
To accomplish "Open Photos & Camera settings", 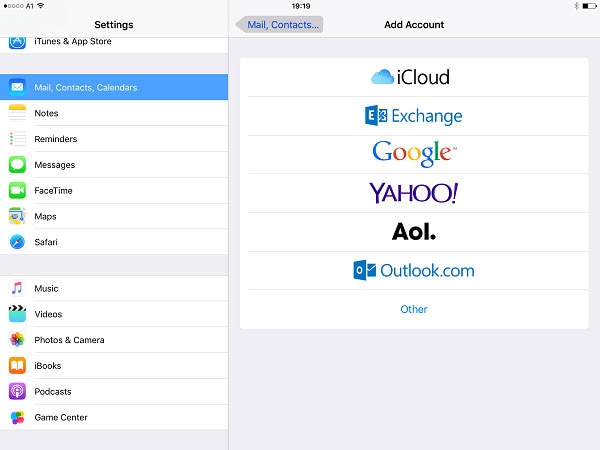I will [x=114, y=340].
